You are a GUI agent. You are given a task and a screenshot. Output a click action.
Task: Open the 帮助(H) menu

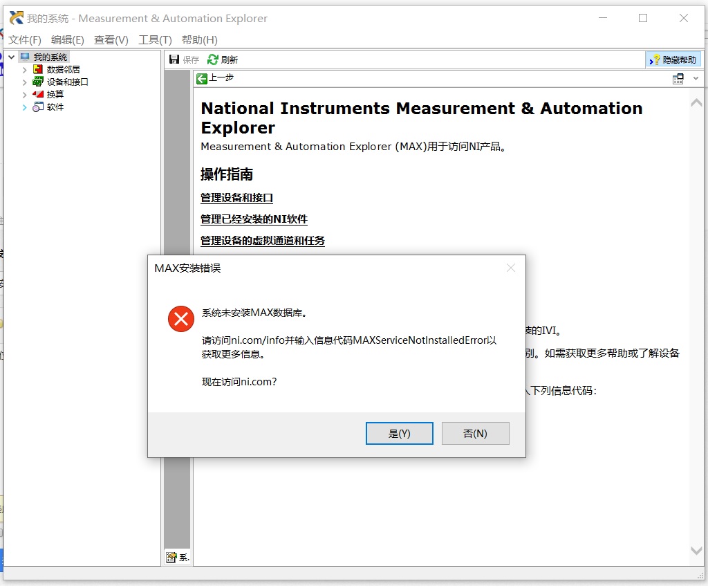click(200, 39)
